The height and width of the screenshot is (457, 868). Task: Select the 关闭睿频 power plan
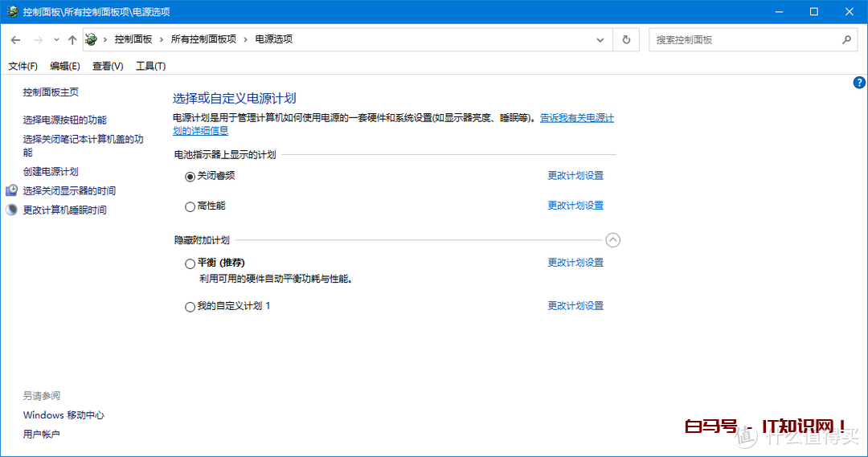[190, 177]
